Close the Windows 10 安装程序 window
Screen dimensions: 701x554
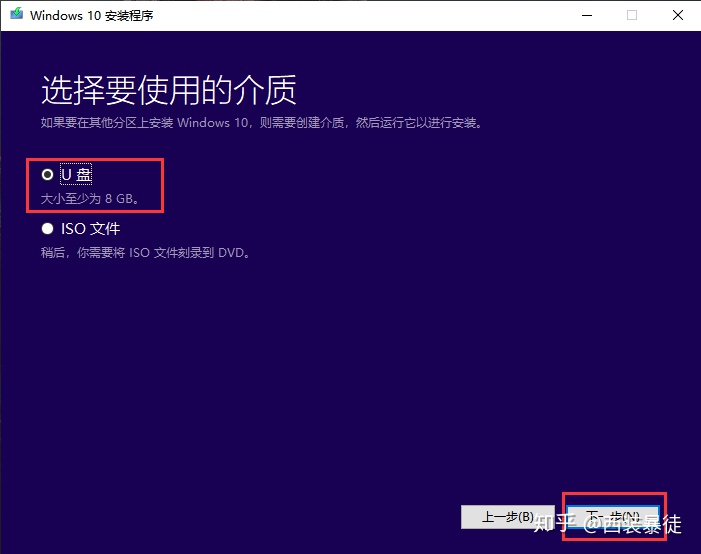pos(678,15)
